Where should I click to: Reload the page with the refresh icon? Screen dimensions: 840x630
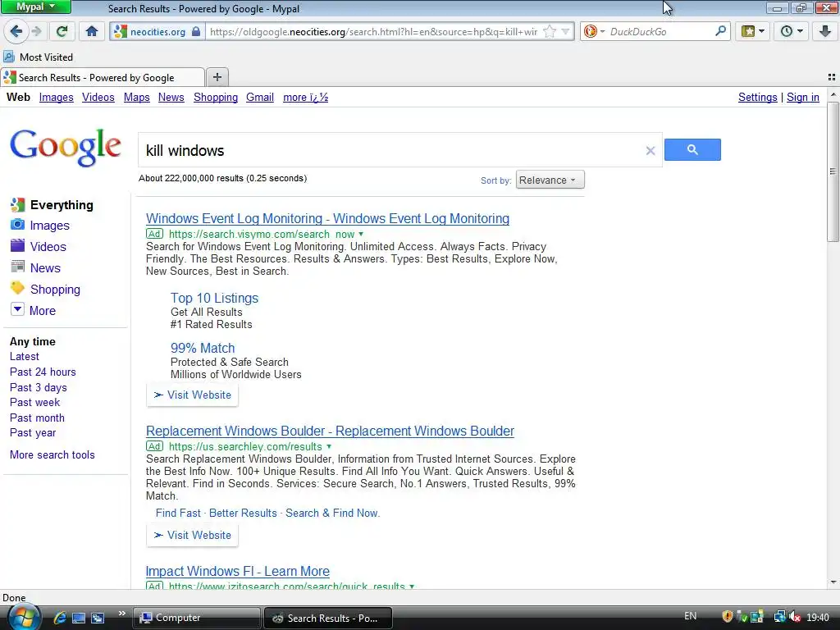click(62, 32)
